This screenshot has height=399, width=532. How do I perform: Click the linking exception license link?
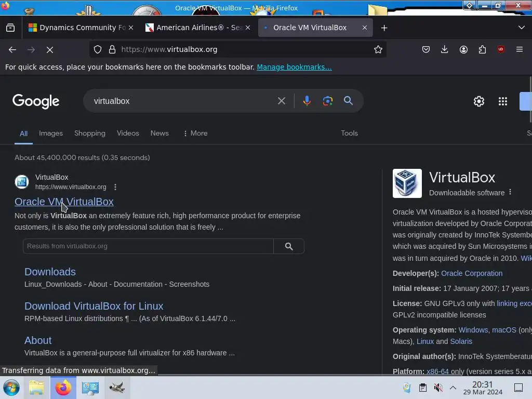(514, 303)
